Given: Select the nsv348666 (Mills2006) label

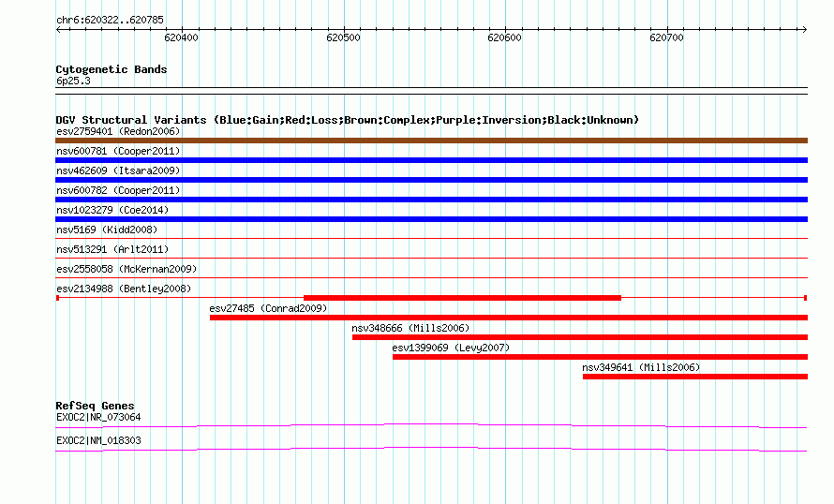Looking at the screenshot, I should pos(410,328).
